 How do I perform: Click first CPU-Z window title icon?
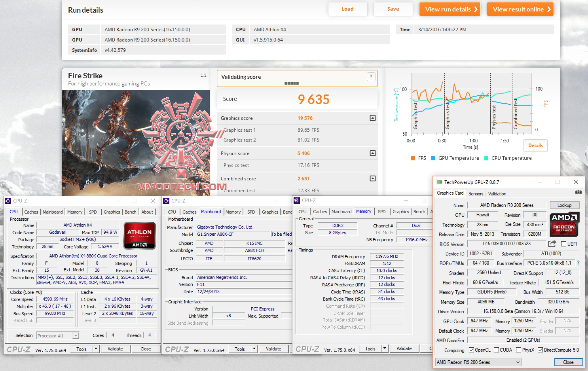pos(8,201)
